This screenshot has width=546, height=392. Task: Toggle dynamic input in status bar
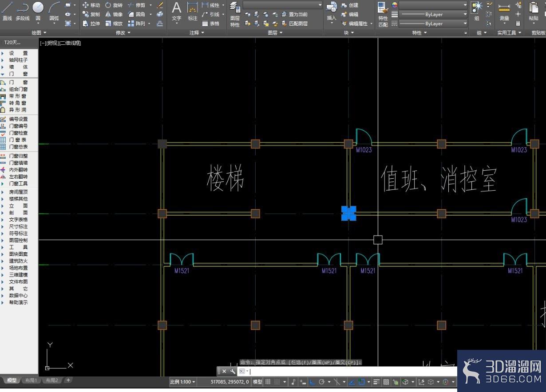(302, 382)
